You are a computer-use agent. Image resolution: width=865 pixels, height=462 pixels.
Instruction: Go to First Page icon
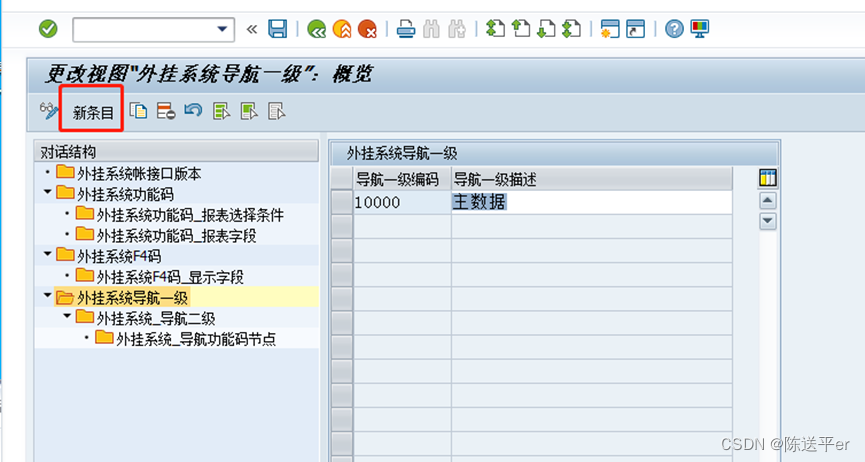coord(495,29)
